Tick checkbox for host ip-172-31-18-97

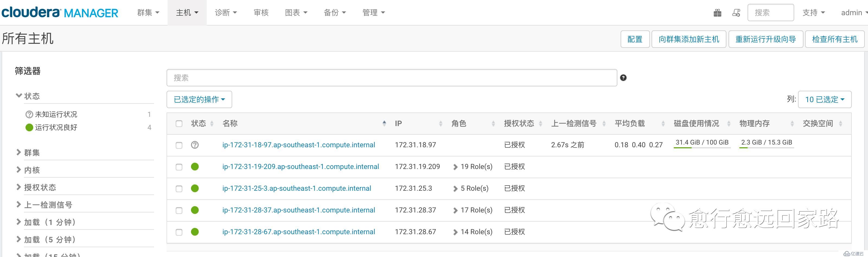tap(179, 145)
